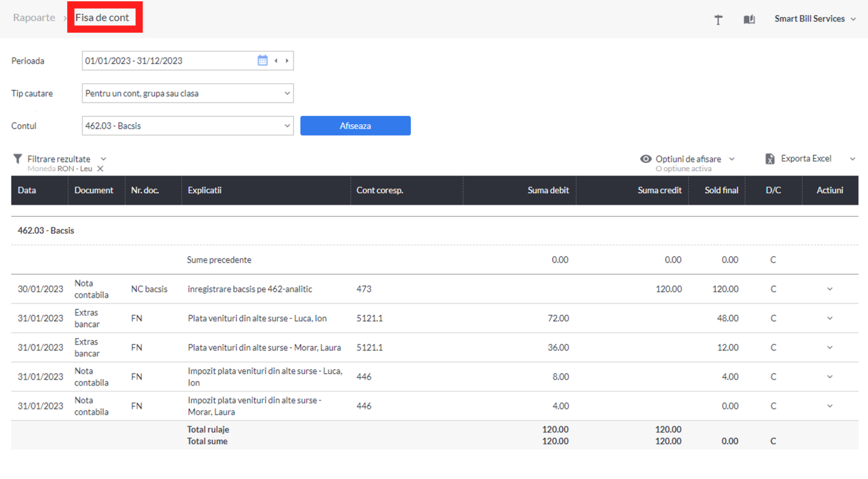Click inregistrare bacsis pe 462-analitic text
Screen dimensions: 868x479
[x=250, y=289]
